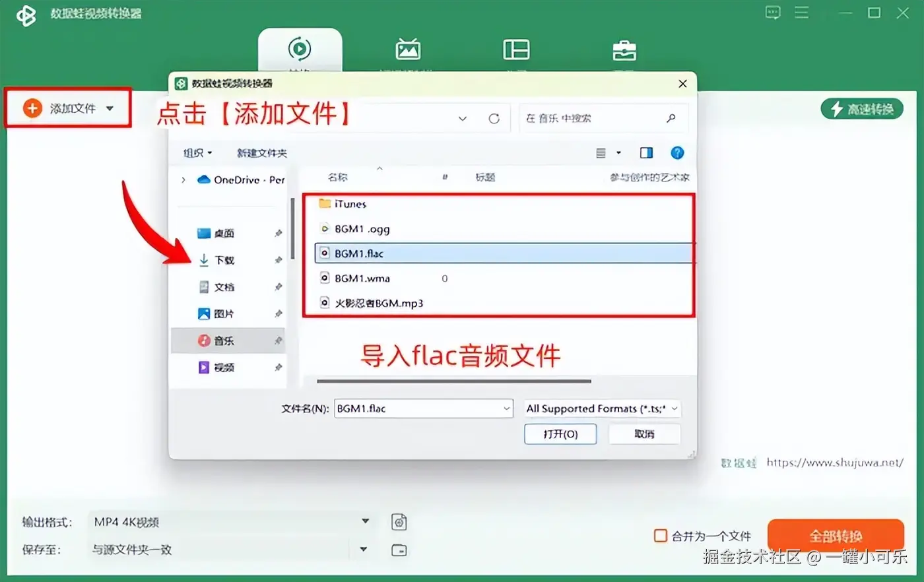Select OneDrive - Per in sidebar

click(x=241, y=179)
